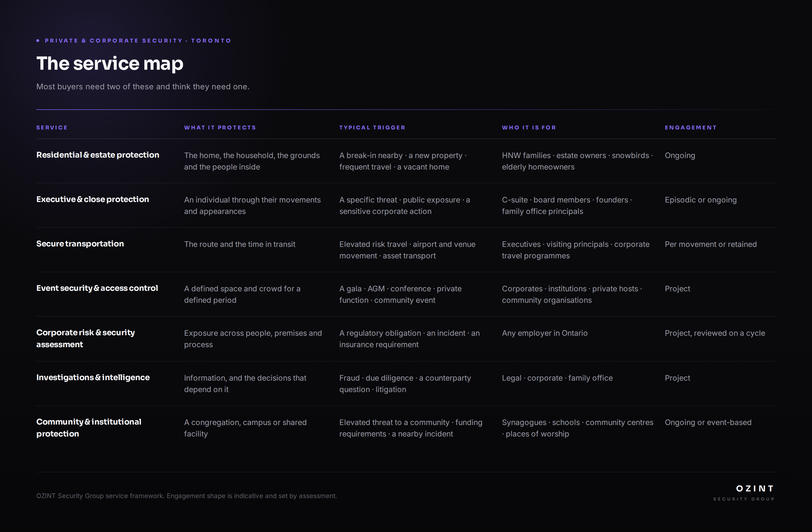Select 'Investigations & intelligence' row title
Screen dimensions: 812x532
(93, 378)
